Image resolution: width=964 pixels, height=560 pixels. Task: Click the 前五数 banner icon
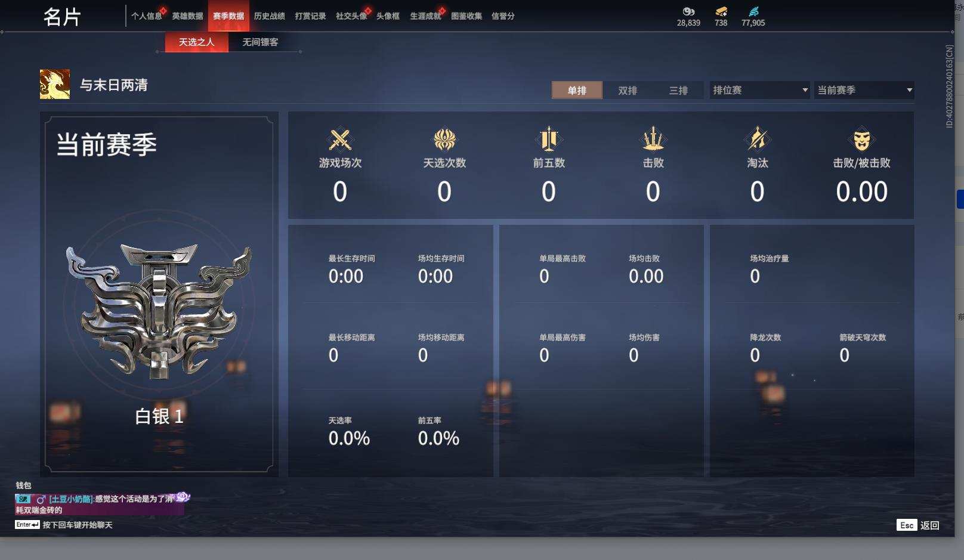click(549, 140)
